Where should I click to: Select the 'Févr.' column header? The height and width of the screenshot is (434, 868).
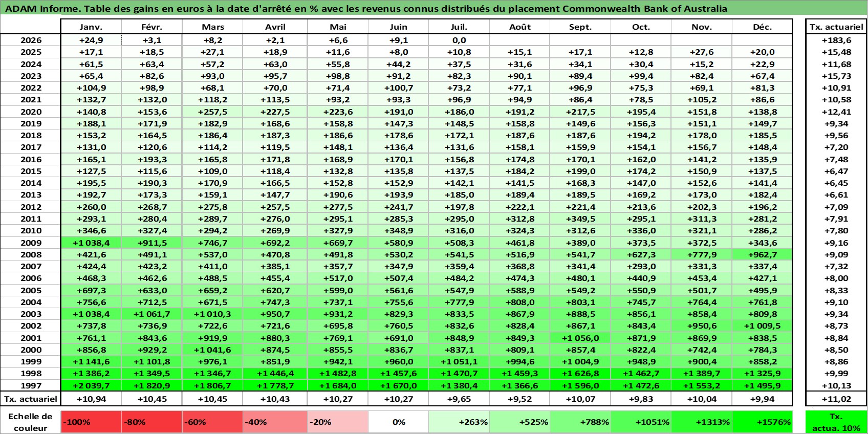click(152, 27)
